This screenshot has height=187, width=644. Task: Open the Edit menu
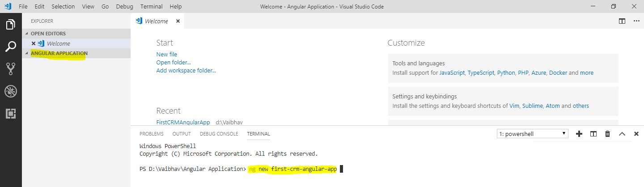39,7
